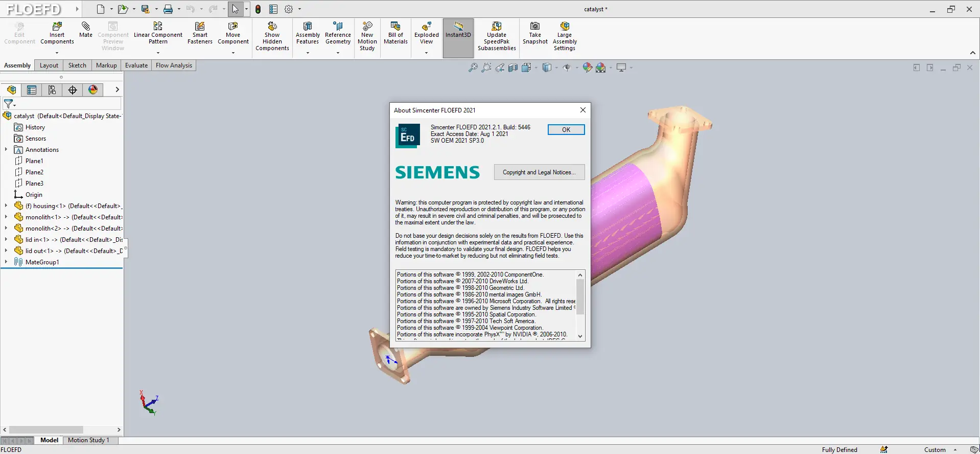
Task: Click the New document icon
Action: [101, 9]
